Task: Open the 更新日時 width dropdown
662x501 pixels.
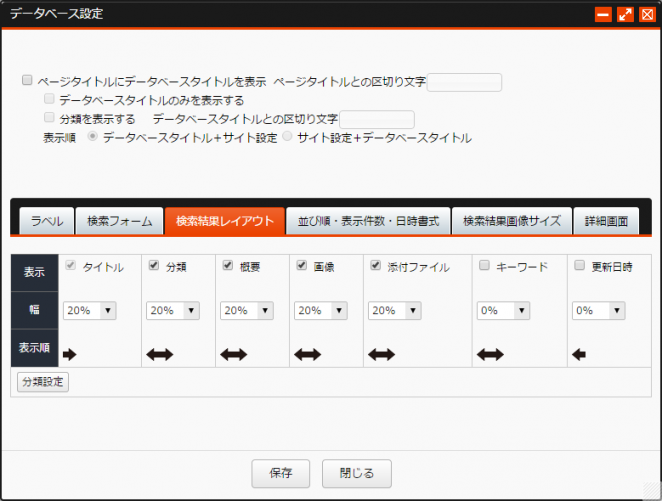Action: (x=599, y=311)
